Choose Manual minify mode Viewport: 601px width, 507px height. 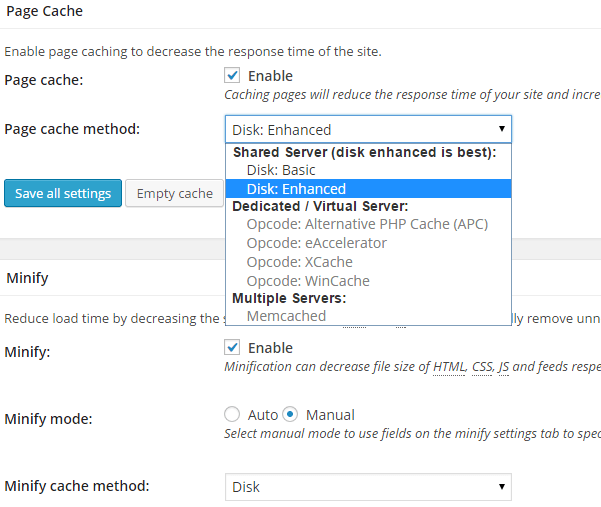[x=291, y=414]
